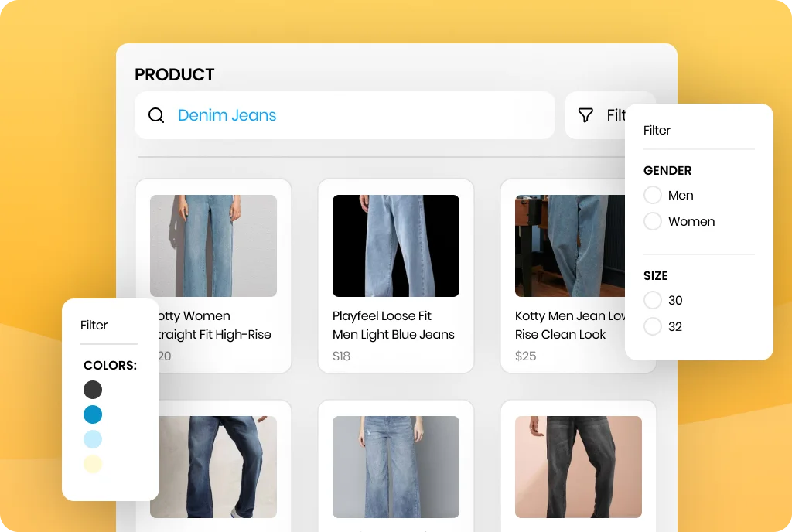
Task: Click the Denim Jeans search field
Action: [x=344, y=115]
